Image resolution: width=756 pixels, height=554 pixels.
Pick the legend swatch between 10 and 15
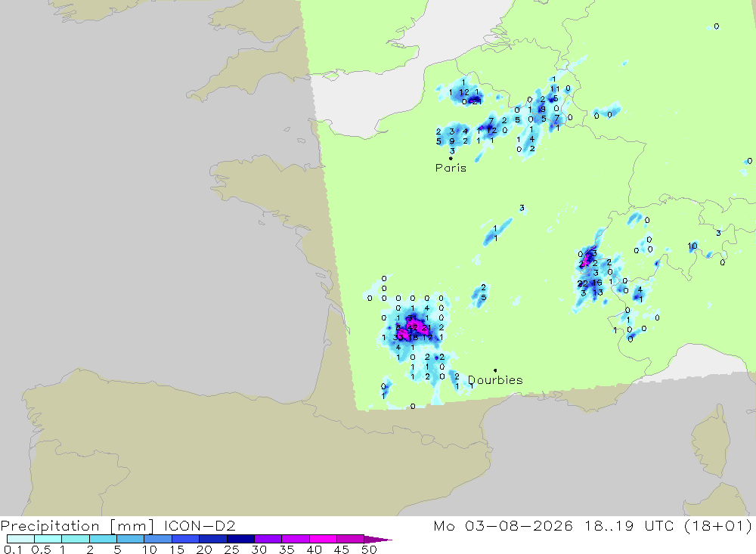coord(158,539)
